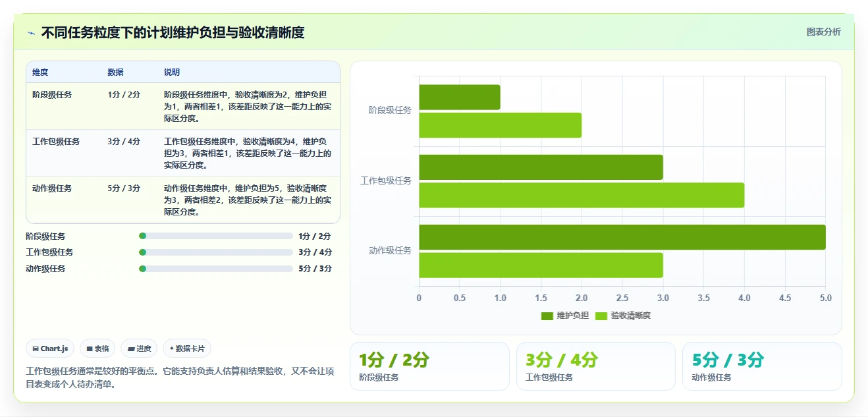Click the 5分 / 3分 progress value

tap(315, 269)
